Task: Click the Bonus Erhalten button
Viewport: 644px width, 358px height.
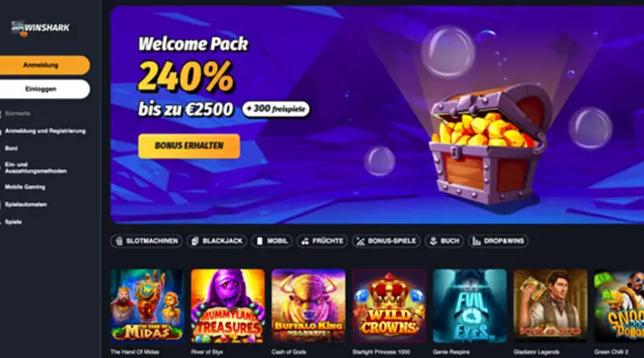Action: (189, 146)
